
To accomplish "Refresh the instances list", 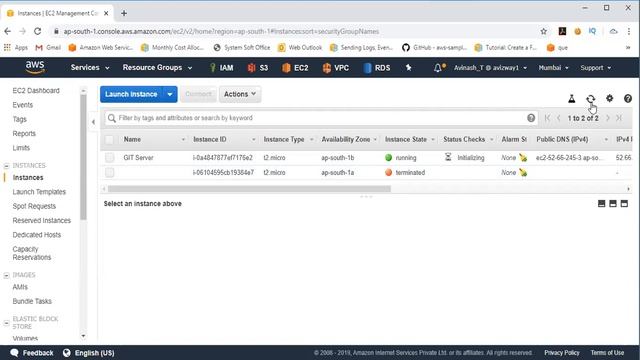I will [591, 98].
